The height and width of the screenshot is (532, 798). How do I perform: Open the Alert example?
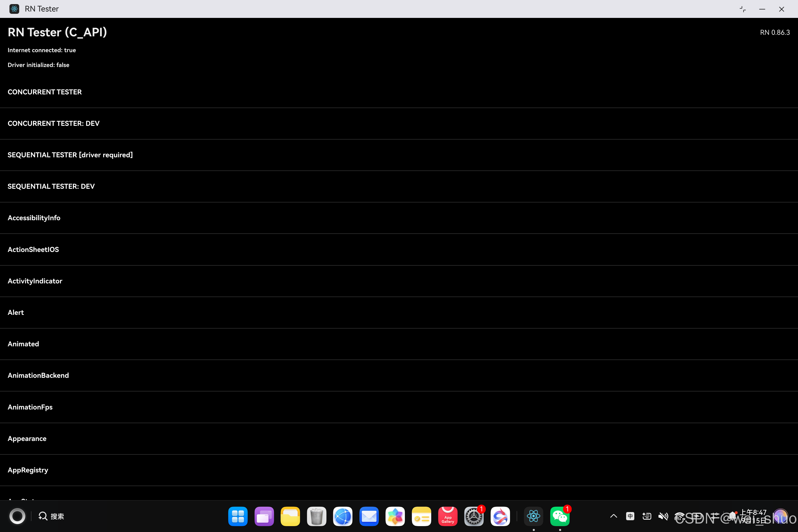coord(399,313)
